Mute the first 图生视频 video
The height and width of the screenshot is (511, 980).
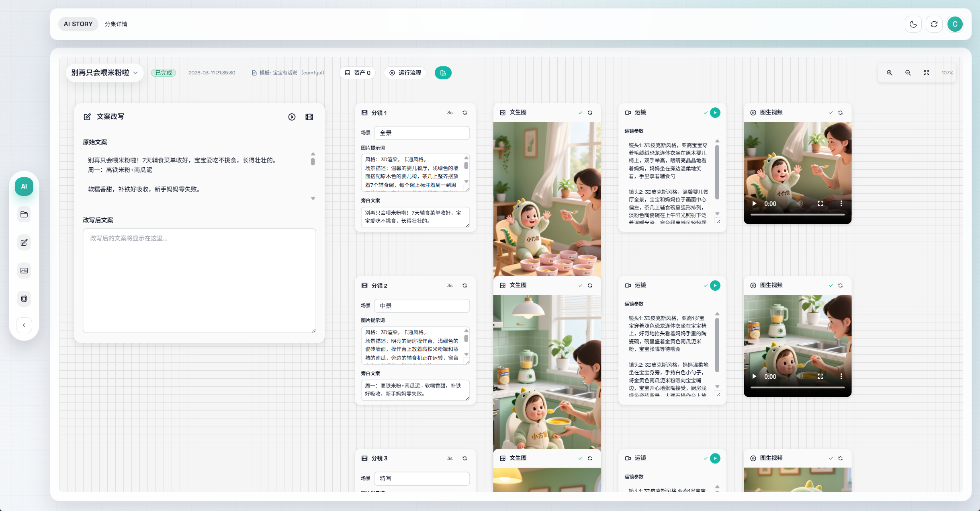[800, 203]
